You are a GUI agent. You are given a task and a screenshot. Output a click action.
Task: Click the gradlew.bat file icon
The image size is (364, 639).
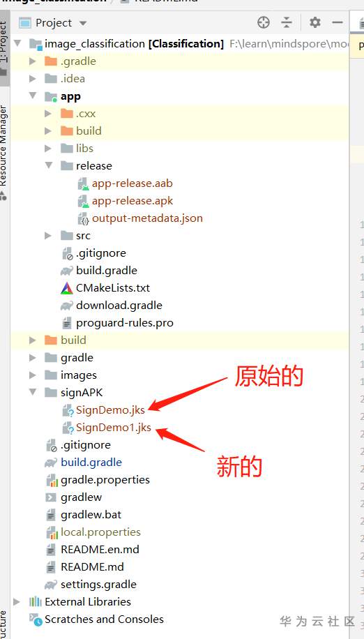coord(51,515)
